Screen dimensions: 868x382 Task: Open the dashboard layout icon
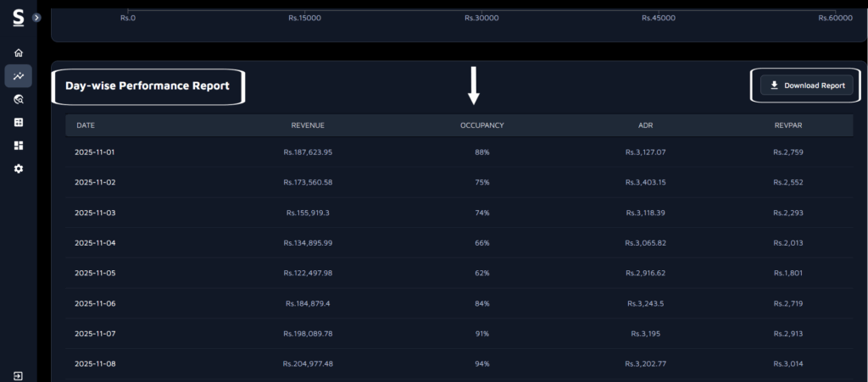click(19, 146)
